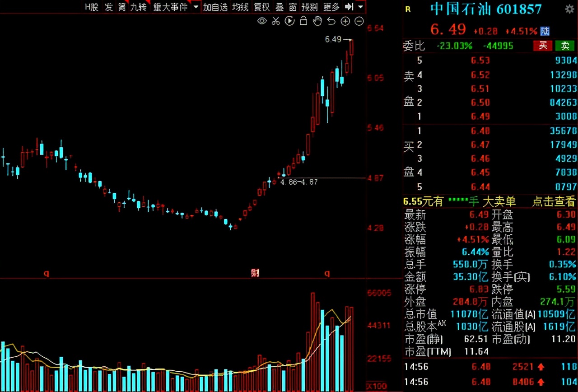578x392 pixels.
Task: Open the 发 toolbar item
Action: click(x=108, y=7)
